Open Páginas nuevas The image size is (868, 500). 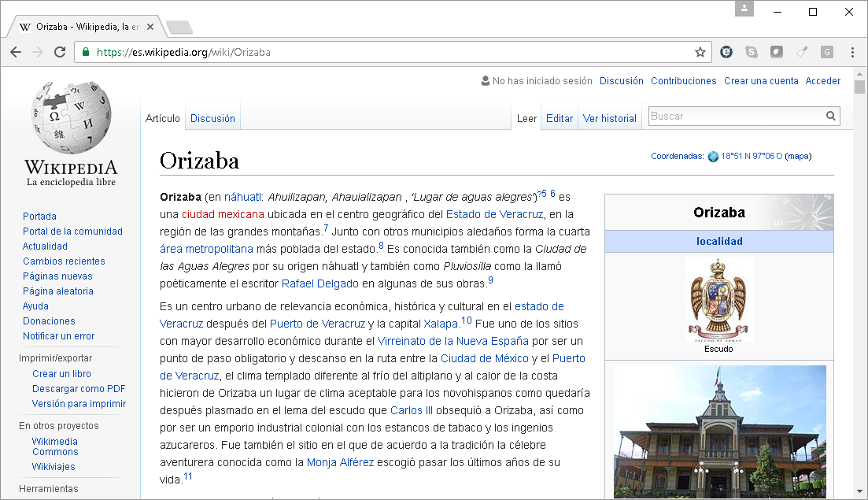[57, 276]
